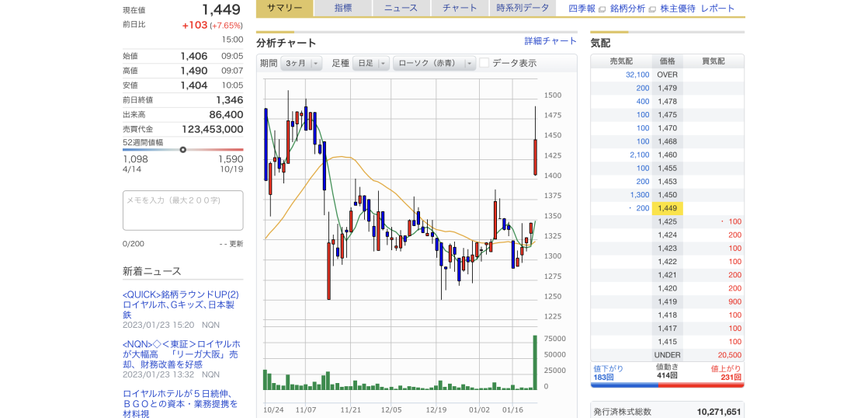The height and width of the screenshot is (418, 868).
Task: Go to the 時系列データ tab
Action: (x=522, y=8)
